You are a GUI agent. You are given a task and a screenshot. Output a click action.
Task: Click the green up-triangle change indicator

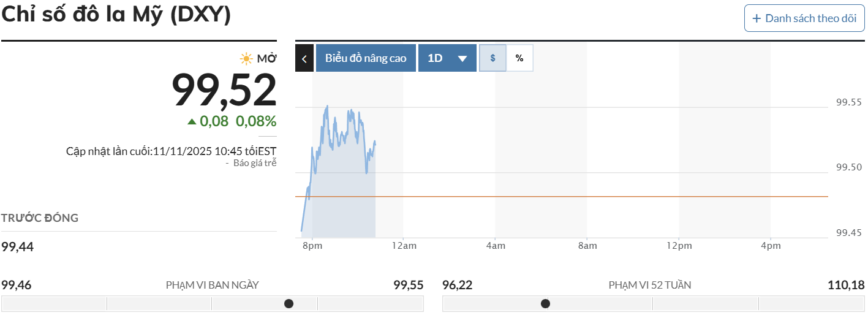pos(192,121)
